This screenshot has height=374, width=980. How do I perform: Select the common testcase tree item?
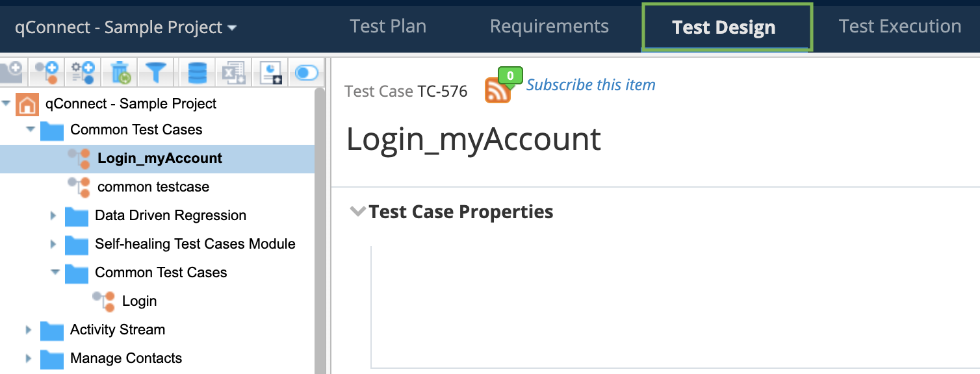[x=153, y=187]
